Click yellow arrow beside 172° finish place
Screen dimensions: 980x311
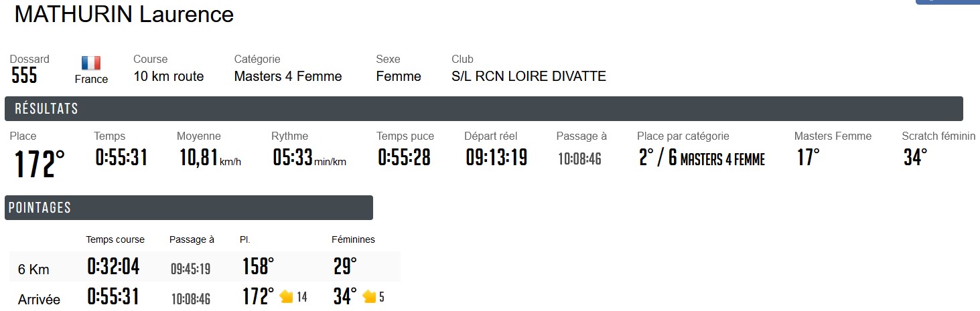click(x=287, y=296)
